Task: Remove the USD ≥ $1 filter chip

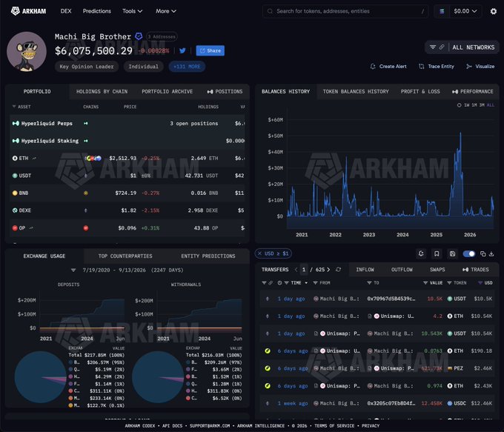Action: pos(259,253)
